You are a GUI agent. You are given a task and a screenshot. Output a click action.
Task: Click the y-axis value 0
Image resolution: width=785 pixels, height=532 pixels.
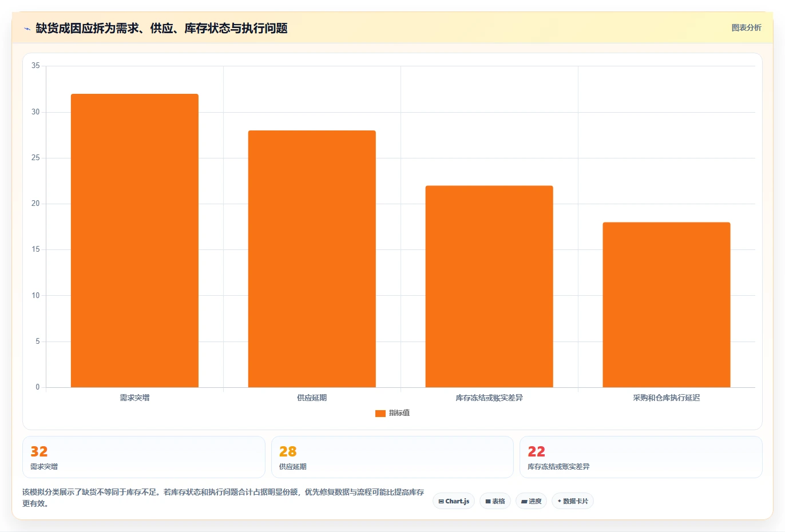(38, 387)
